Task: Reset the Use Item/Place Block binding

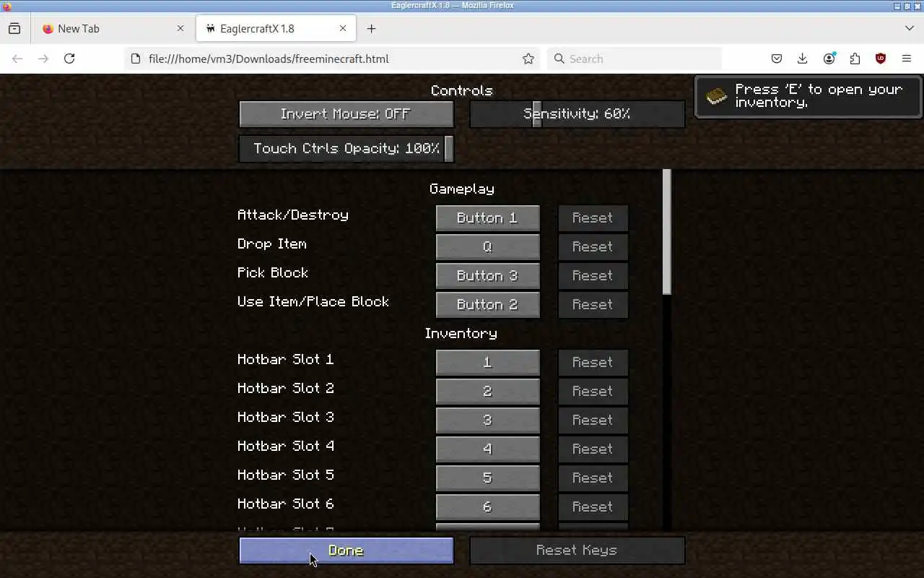Action: pyautogui.click(x=593, y=304)
